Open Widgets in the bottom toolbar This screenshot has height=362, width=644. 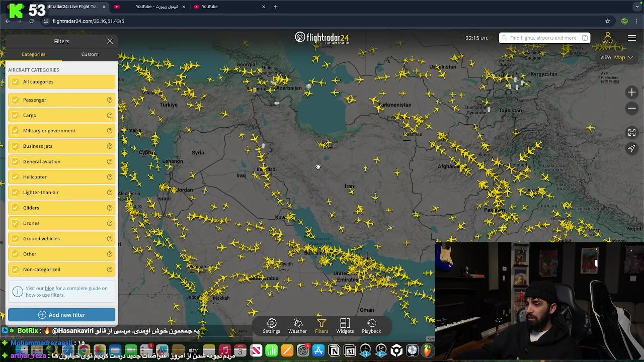point(345,326)
